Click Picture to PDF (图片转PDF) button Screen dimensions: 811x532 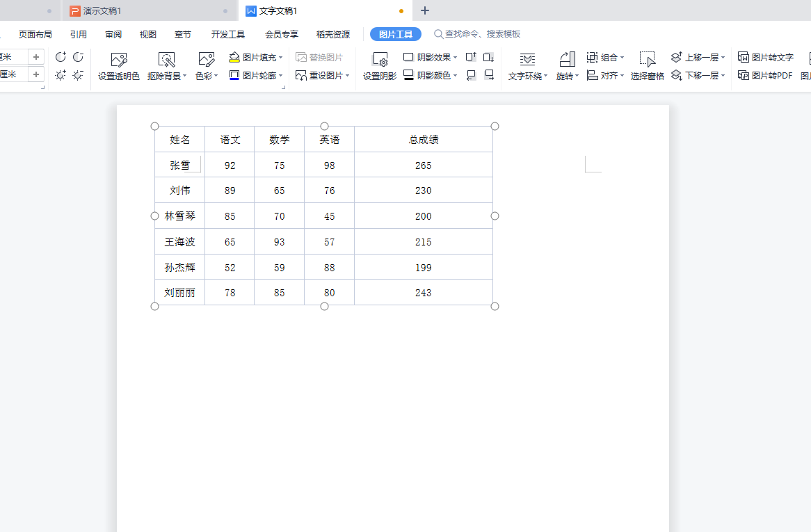click(765, 75)
